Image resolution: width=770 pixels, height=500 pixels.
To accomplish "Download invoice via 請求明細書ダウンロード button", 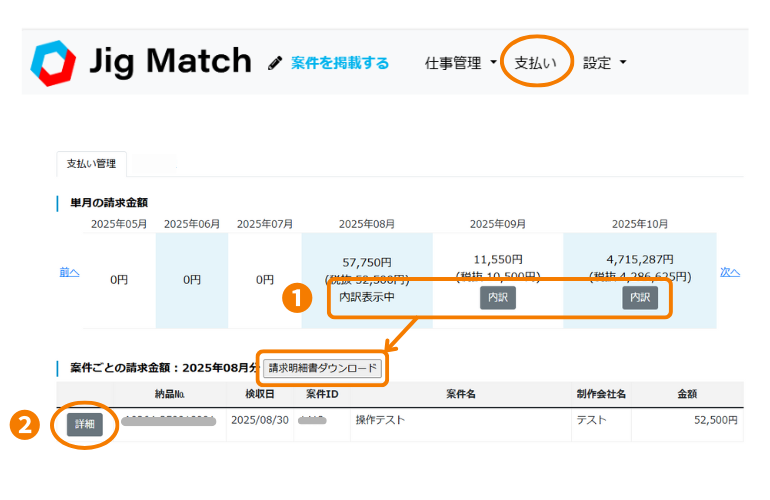I will coord(322,368).
